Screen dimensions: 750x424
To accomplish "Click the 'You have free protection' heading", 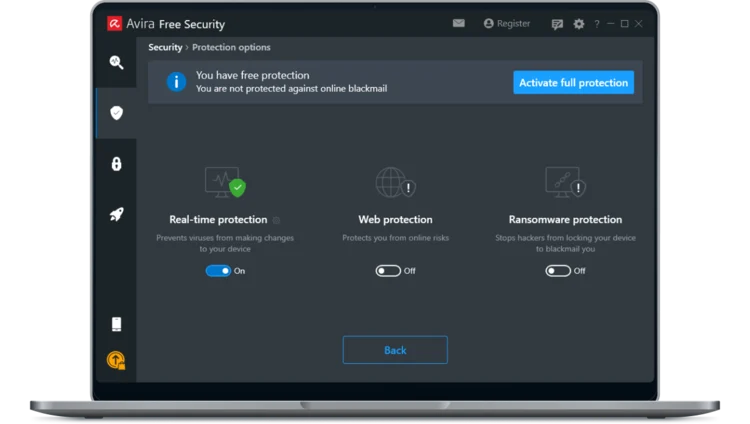I will (253, 75).
